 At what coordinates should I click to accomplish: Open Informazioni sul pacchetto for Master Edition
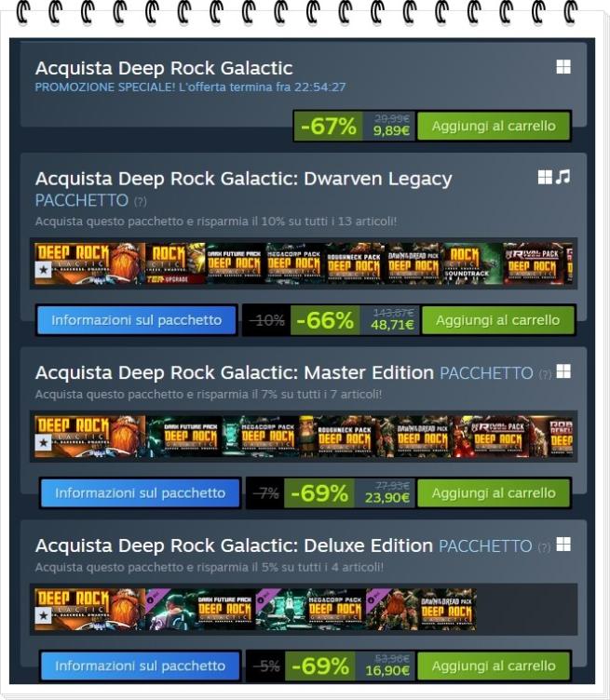141,492
